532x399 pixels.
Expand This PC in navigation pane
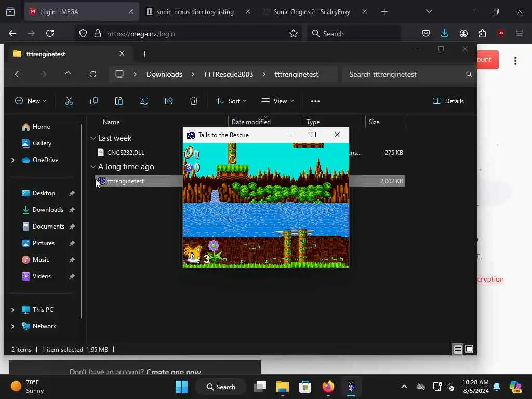tap(13, 310)
